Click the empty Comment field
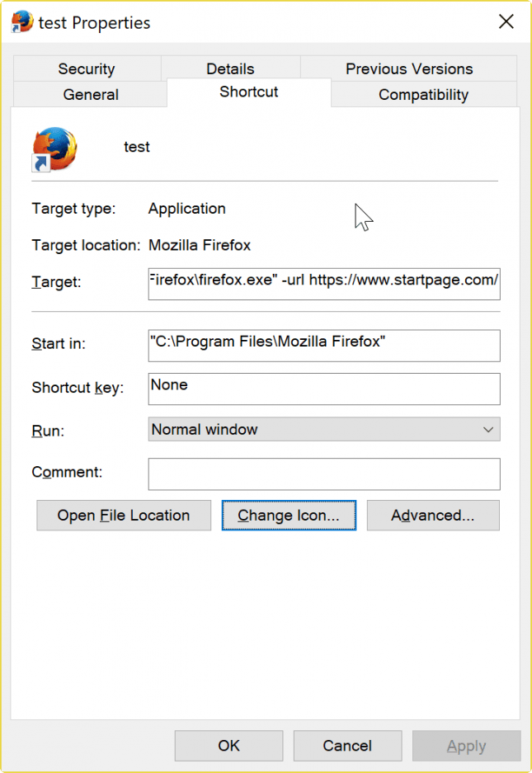The image size is (532, 773). (323, 474)
